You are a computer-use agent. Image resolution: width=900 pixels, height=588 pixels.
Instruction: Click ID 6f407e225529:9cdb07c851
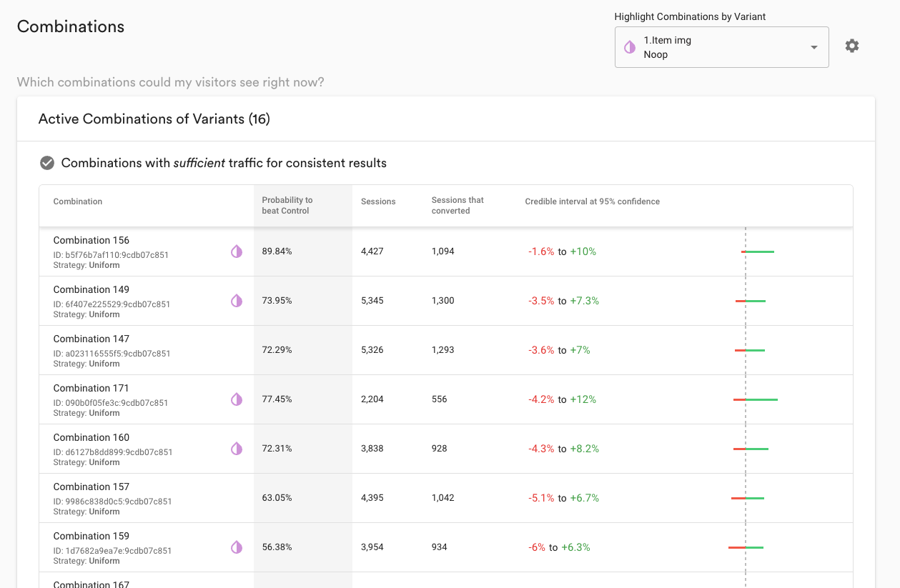pos(112,304)
